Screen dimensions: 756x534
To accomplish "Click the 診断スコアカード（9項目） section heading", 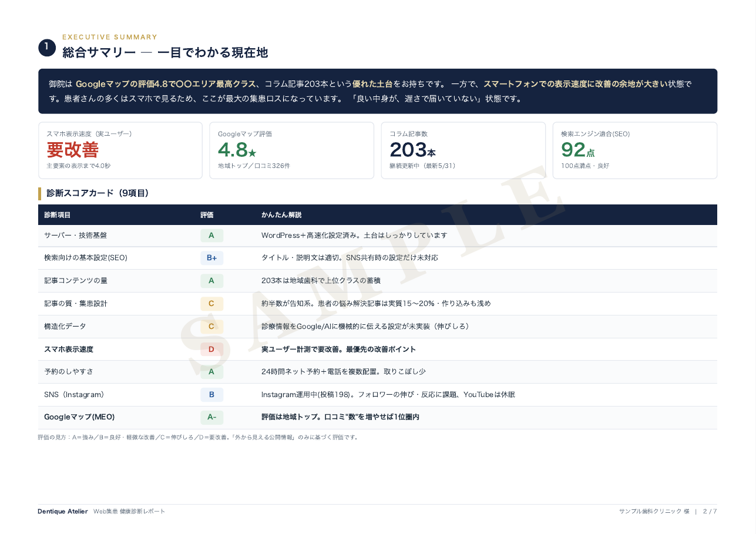I will coord(98,193).
